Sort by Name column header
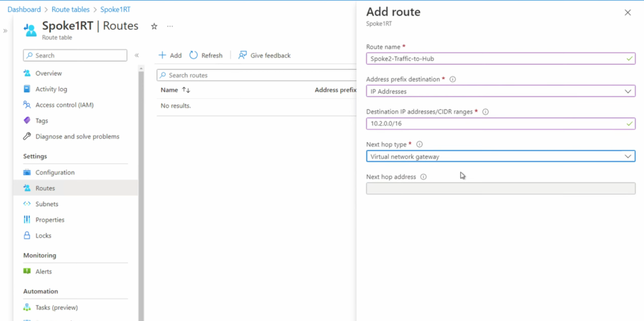644x321 pixels. pos(175,90)
